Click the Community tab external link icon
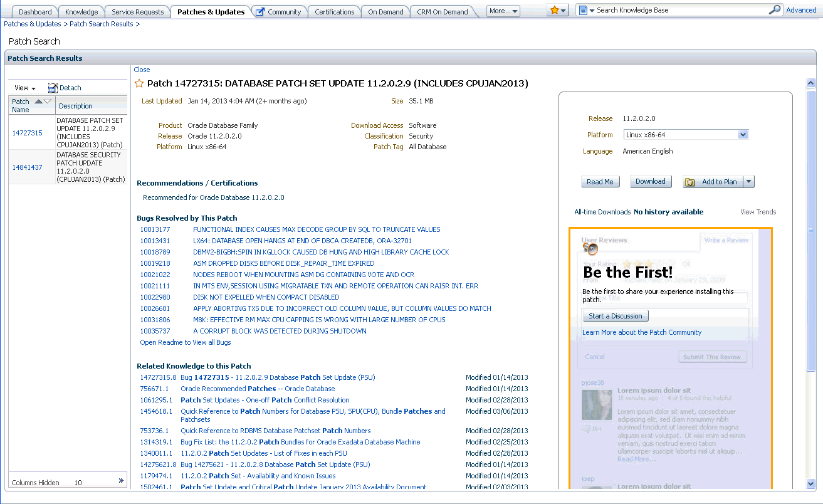 pyautogui.click(x=260, y=12)
